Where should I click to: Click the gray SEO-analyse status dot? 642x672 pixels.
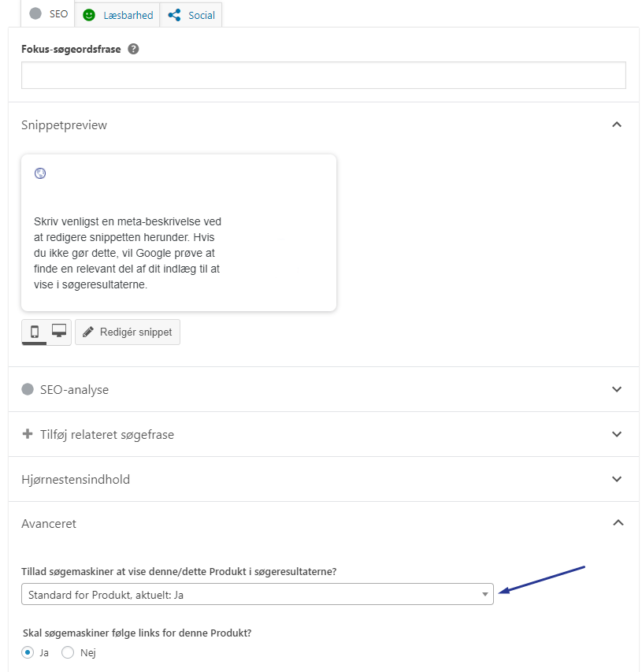point(28,389)
